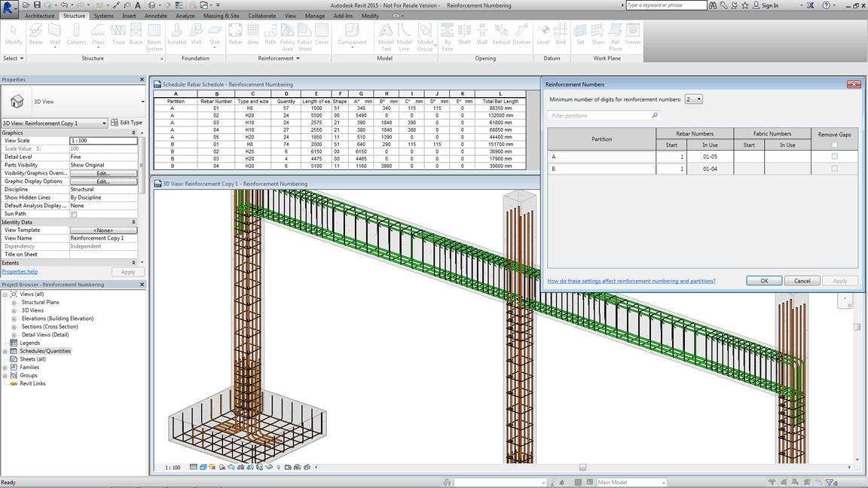Click the View Scale value field

tap(103, 141)
